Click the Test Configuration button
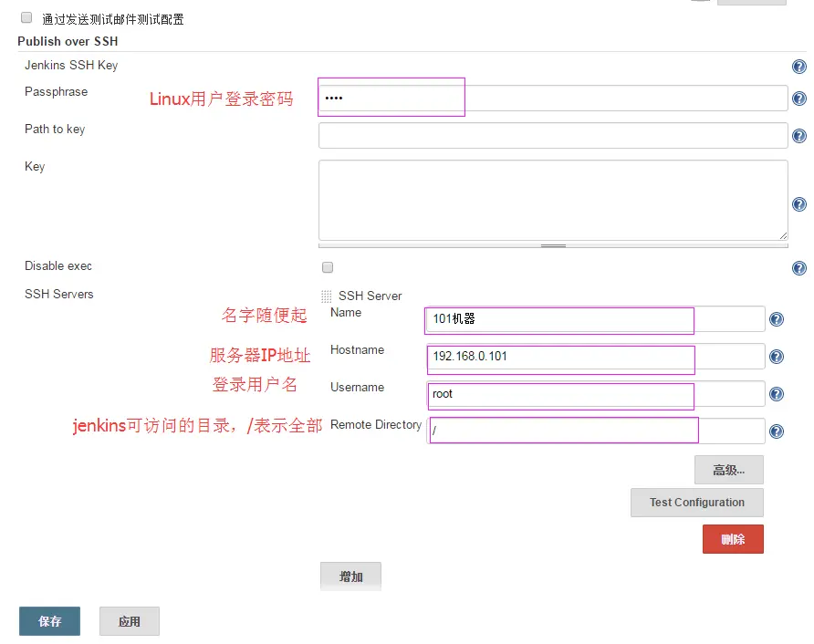This screenshot has width=814, height=644. (x=696, y=503)
